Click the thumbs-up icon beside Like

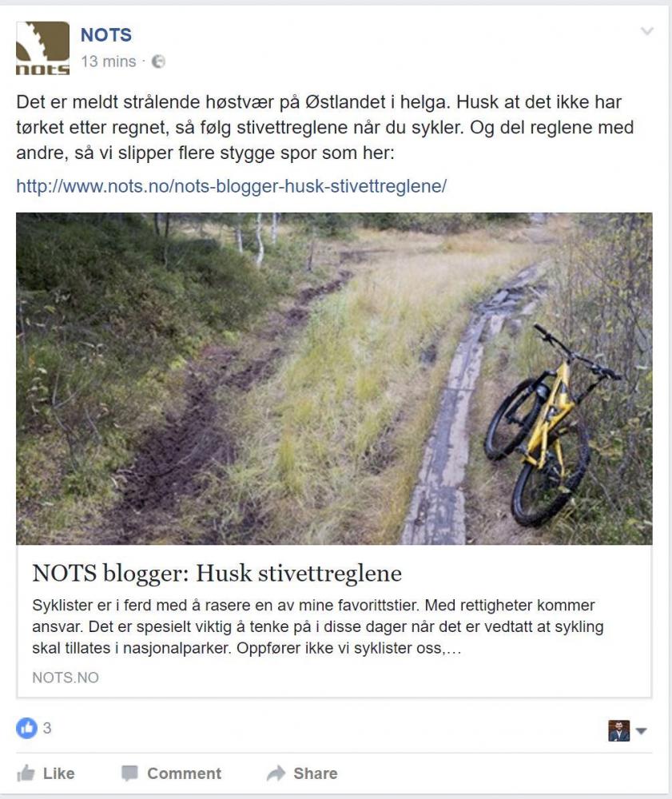point(26,773)
